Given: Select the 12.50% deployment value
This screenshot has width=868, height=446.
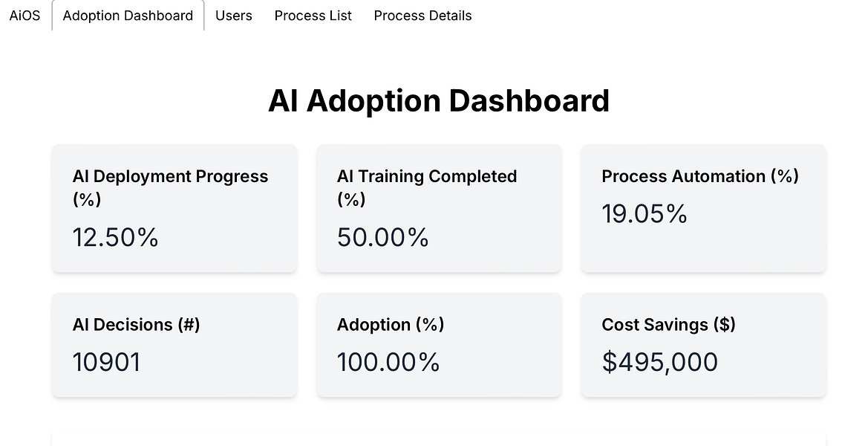Looking at the screenshot, I should point(116,237).
